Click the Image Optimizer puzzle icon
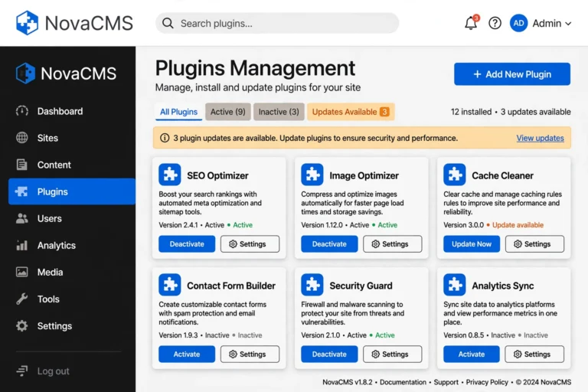Image resolution: width=588 pixels, height=392 pixels. tap(312, 175)
